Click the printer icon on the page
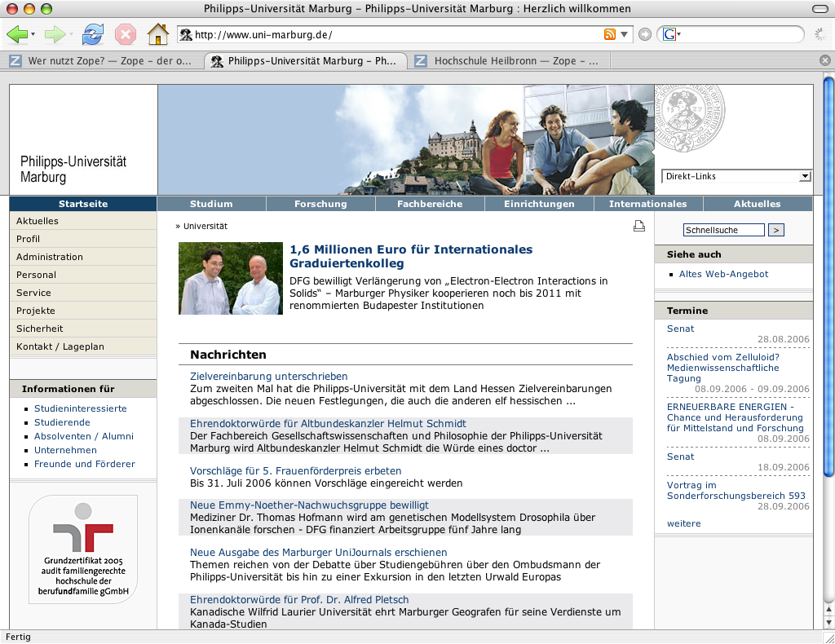The height and width of the screenshot is (644, 835). (x=639, y=226)
